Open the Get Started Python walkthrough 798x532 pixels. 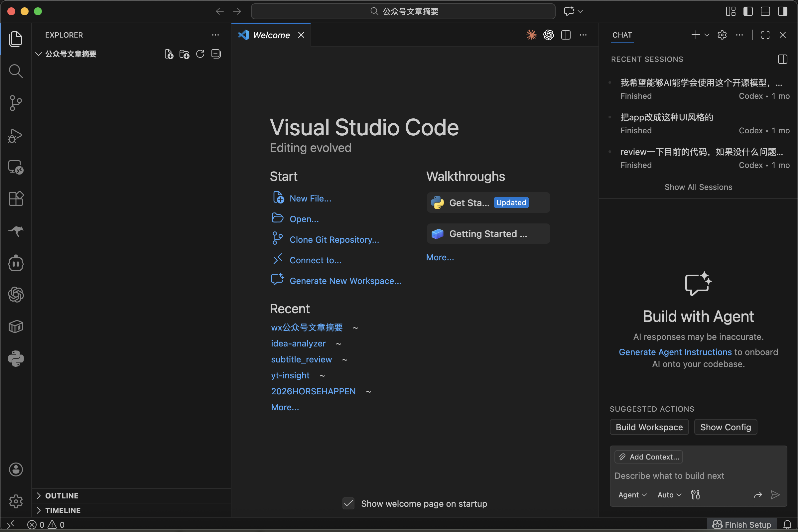coord(488,202)
